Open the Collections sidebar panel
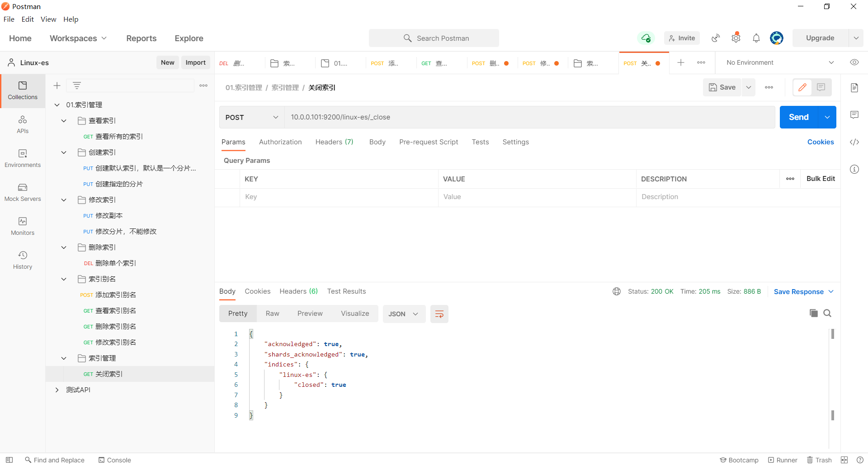Screen dimensions: 868x466 (x=23, y=91)
